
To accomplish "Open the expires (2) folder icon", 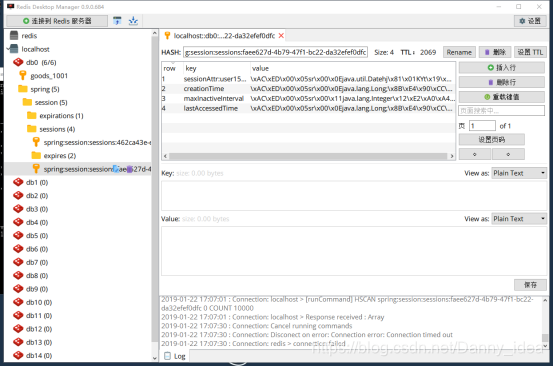I will point(36,155).
